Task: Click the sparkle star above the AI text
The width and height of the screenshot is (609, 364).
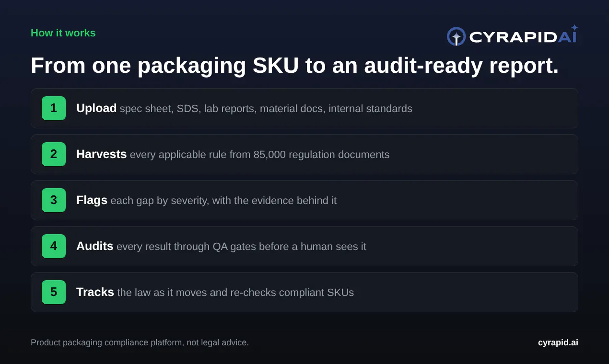Action: tap(574, 28)
